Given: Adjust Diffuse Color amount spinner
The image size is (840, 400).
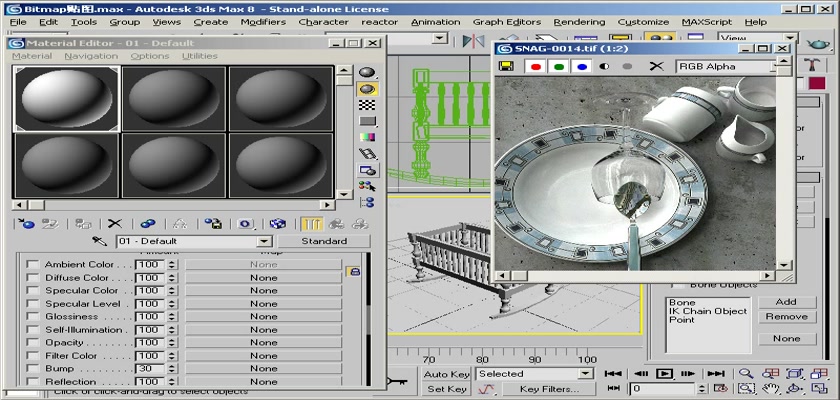Looking at the screenshot, I should point(171,277).
